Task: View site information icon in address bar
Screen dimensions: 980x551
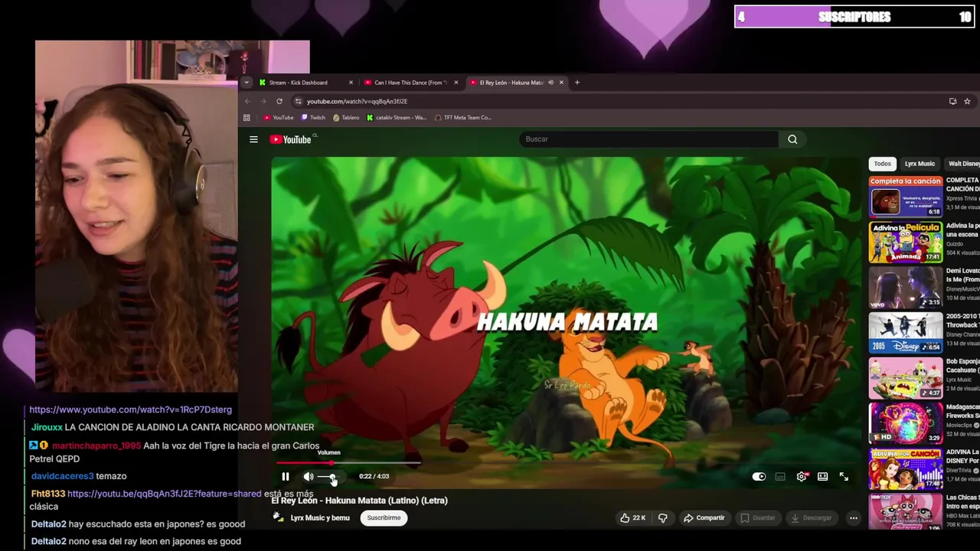Action: coord(299,101)
